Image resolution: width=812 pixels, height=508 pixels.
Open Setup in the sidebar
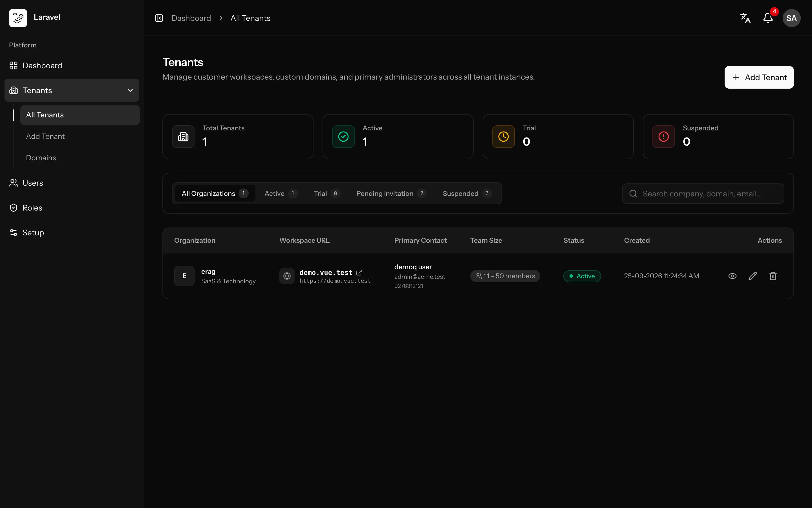point(72,233)
